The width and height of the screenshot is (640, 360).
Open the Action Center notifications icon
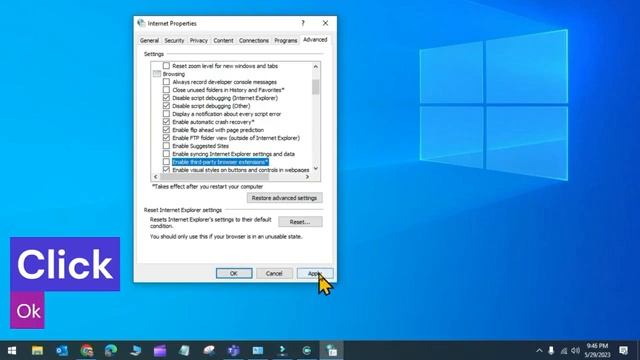(623, 350)
